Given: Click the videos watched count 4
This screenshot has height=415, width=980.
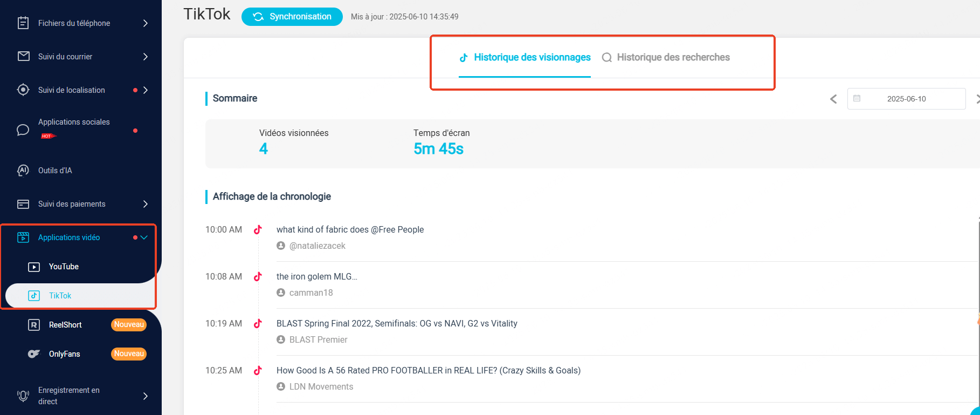Looking at the screenshot, I should 264,149.
